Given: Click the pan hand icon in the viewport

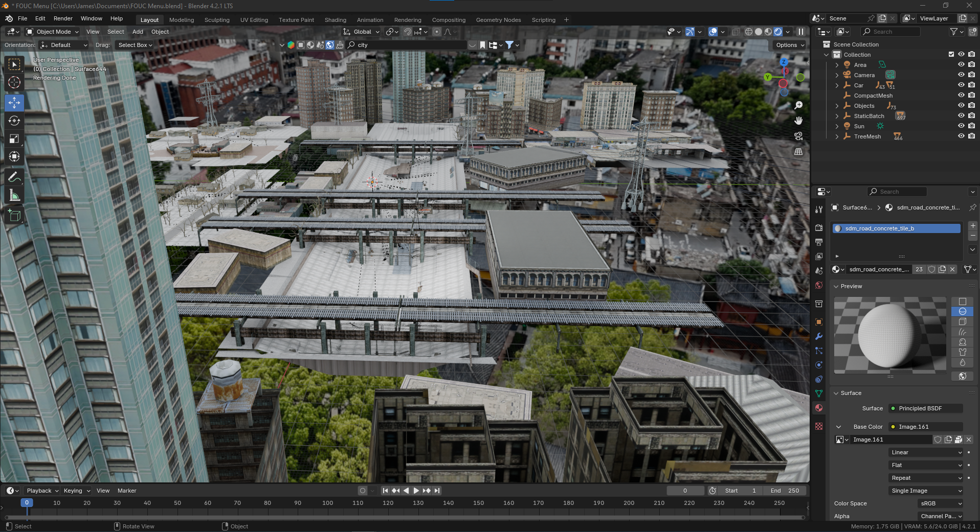Looking at the screenshot, I should 798,121.
